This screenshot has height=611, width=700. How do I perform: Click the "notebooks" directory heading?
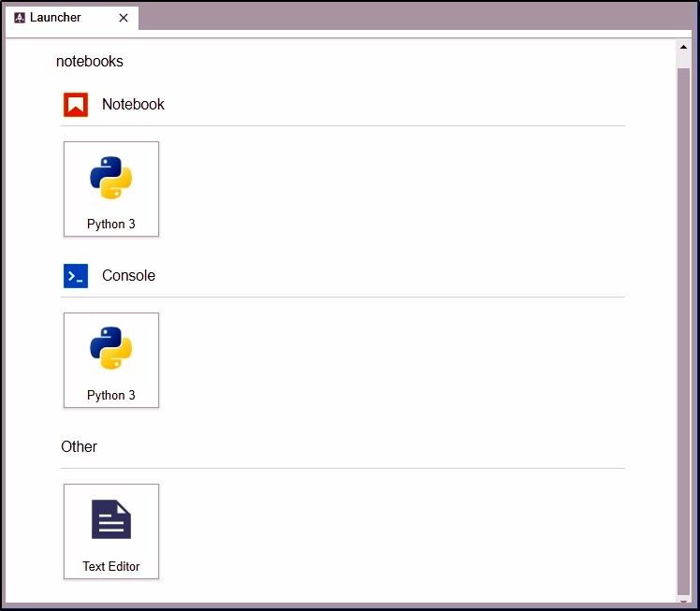tap(90, 62)
